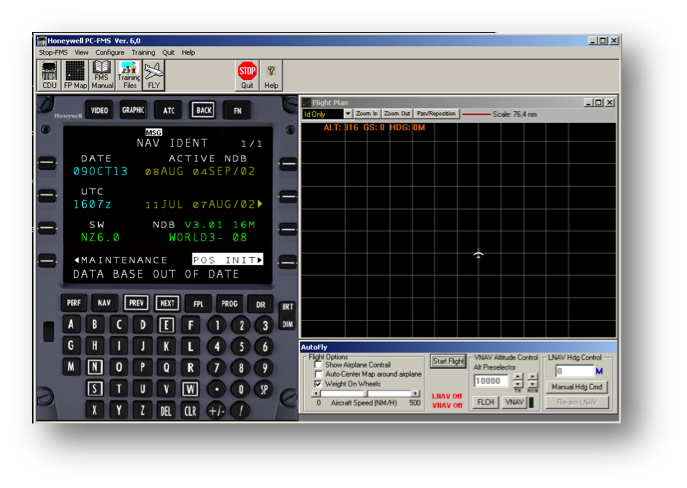Image resolution: width=687 pixels, height=488 pixels.
Task: Expand the Id Only dropdown
Action: [x=348, y=114]
